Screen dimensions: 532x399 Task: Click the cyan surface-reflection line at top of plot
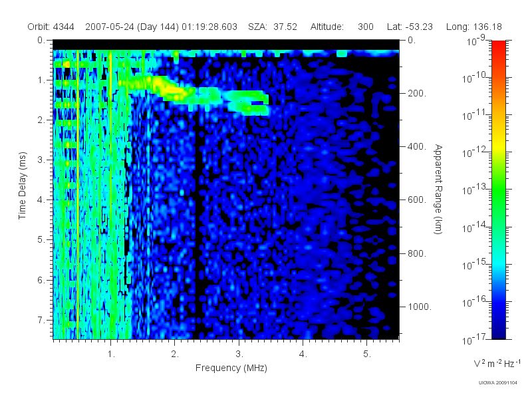tap(226, 53)
